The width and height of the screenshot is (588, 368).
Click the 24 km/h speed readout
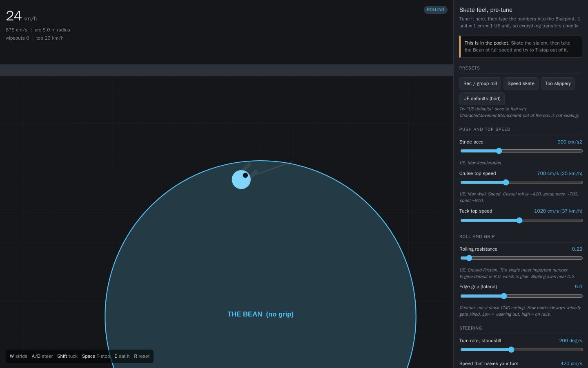coord(21,16)
